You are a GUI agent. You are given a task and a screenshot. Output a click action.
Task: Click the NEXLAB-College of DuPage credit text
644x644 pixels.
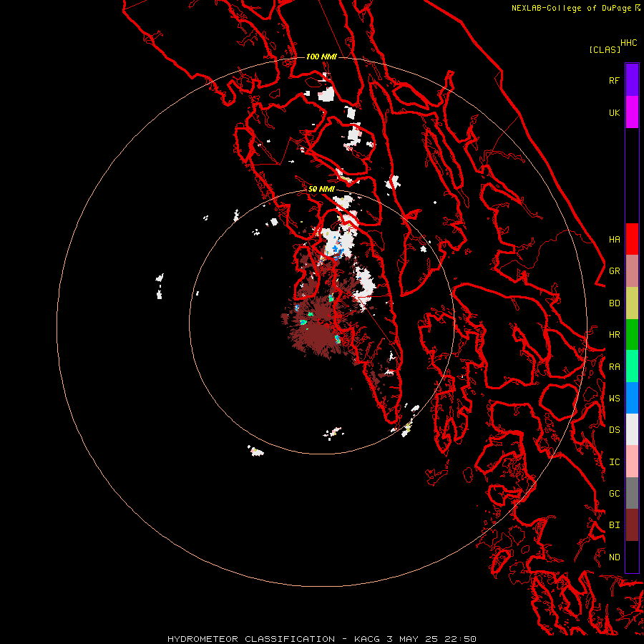coord(571,8)
